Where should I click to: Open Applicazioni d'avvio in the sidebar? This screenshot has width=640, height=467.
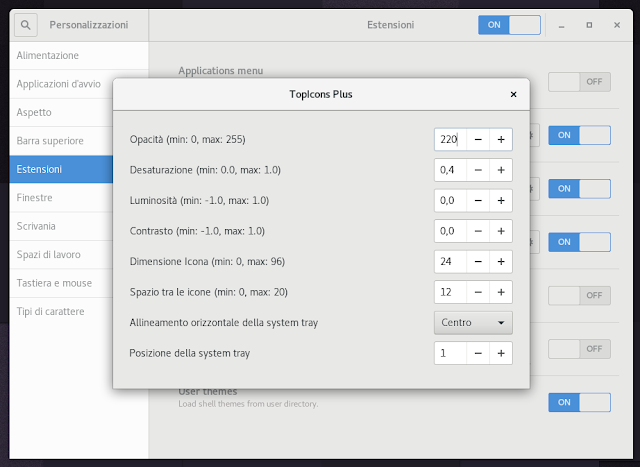(x=61, y=84)
